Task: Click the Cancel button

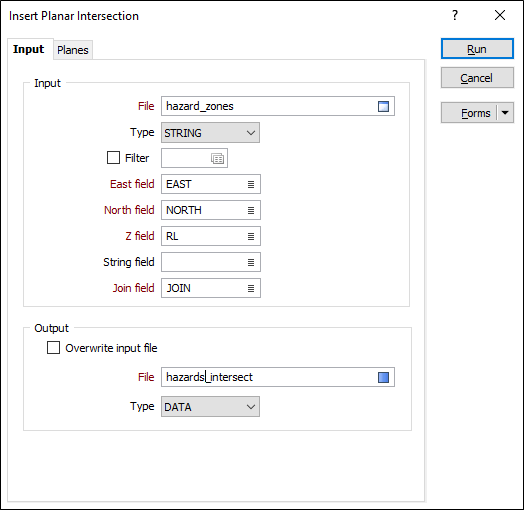Action: point(477,78)
